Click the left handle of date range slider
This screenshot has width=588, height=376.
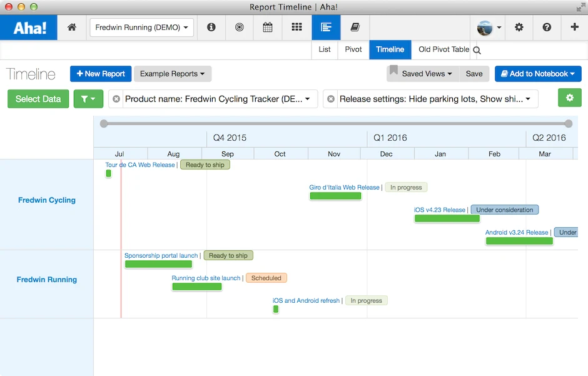(x=104, y=124)
